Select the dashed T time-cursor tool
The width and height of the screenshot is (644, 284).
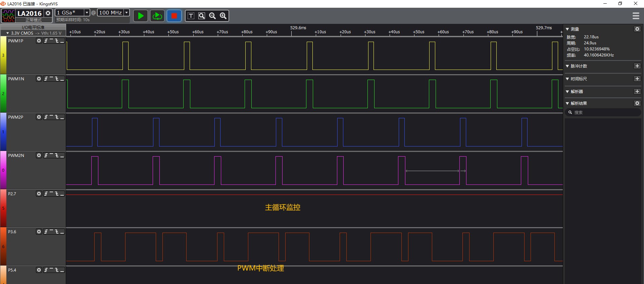191,16
